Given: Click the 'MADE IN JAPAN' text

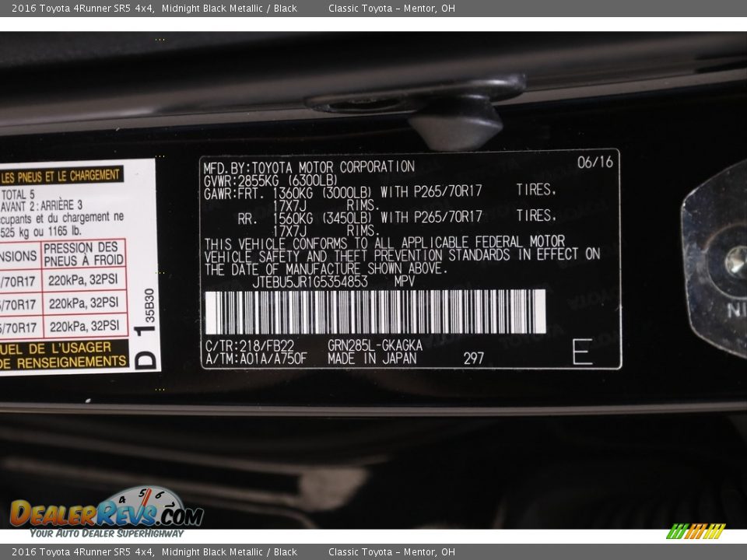Looking at the screenshot, I should click(372, 359).
